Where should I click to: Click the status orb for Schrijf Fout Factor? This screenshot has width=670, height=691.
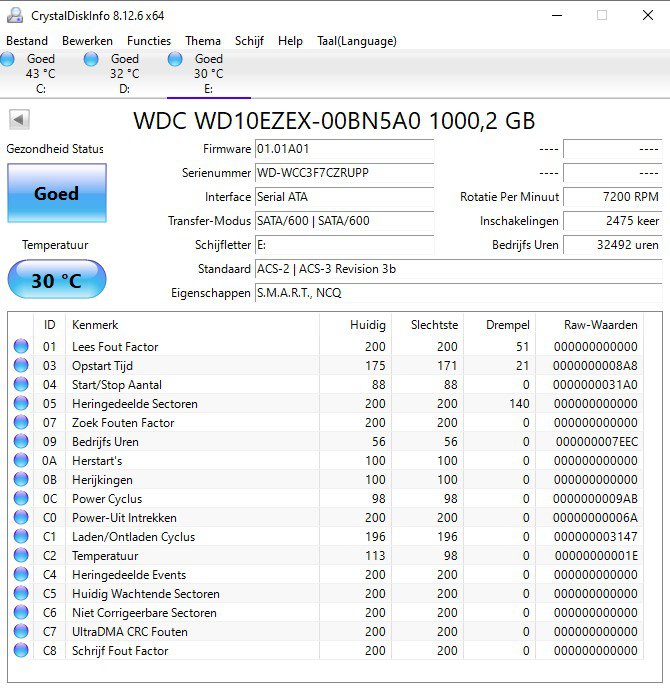[x=21, y=650]
